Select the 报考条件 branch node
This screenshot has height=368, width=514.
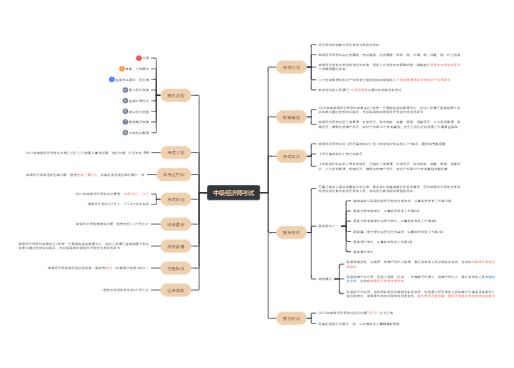pos(291,232)
